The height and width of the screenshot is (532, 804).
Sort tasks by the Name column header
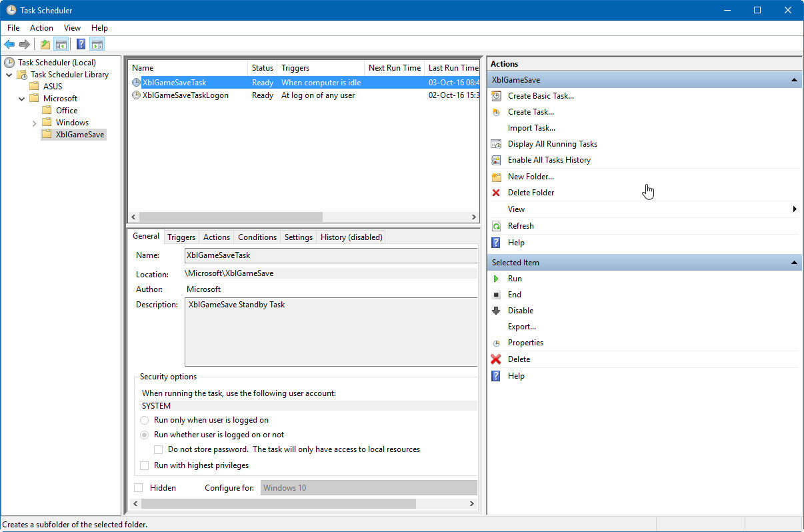(188, 68)
